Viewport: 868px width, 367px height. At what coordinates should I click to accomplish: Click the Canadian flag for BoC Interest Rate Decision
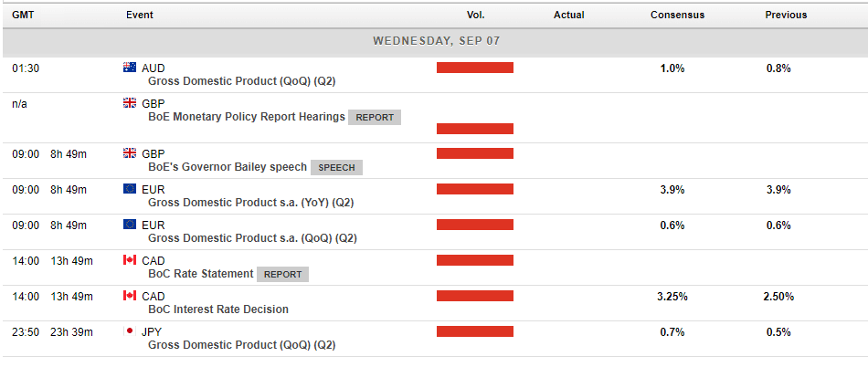(x=129, y=296)
